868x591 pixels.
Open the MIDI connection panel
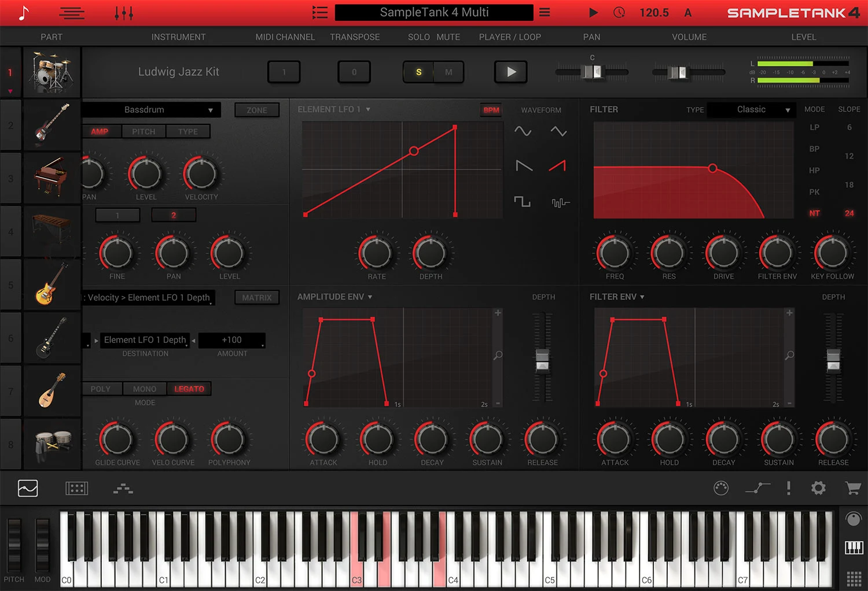[720, 488]
